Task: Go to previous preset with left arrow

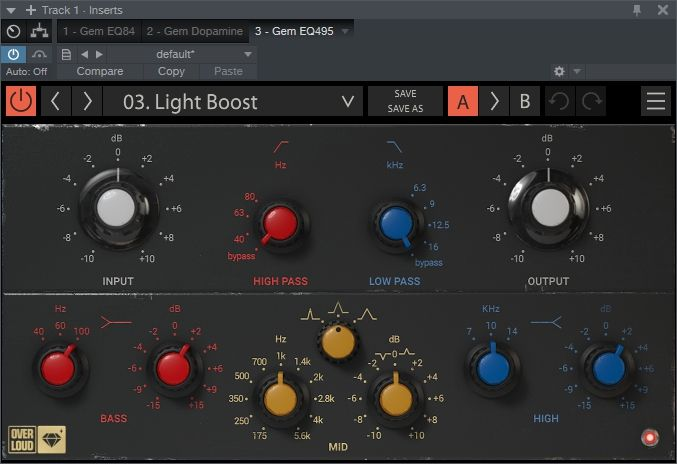Action: point(56,101)
